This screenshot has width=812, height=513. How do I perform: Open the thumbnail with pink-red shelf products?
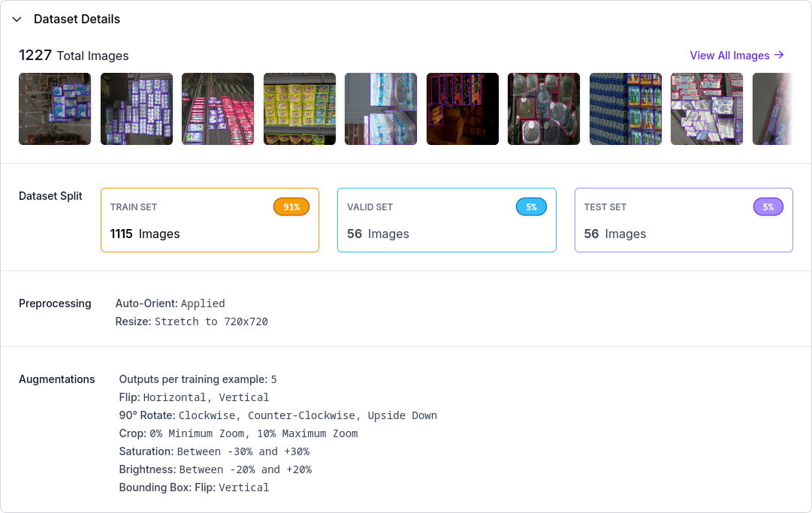coord(218,109)
